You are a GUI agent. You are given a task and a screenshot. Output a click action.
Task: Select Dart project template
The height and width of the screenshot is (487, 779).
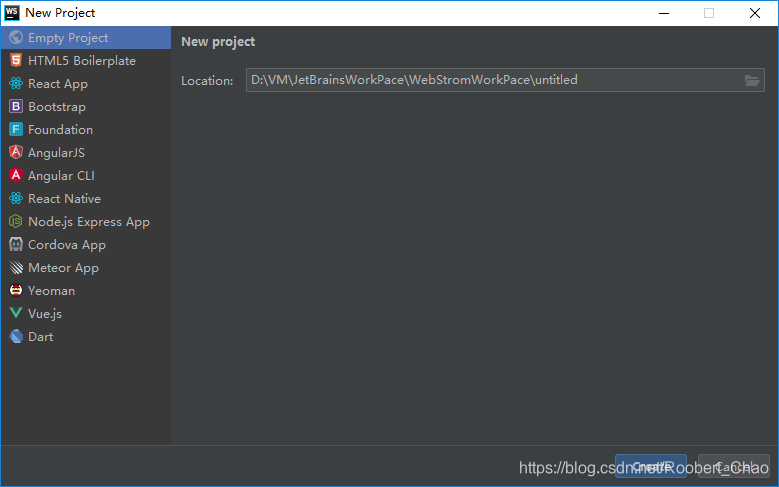tap(86, 336)
